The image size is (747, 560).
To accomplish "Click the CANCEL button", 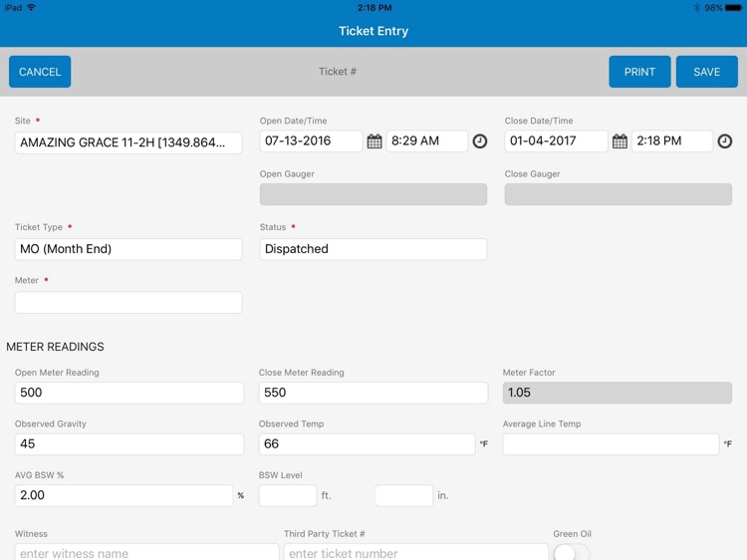I will (40, 72).
